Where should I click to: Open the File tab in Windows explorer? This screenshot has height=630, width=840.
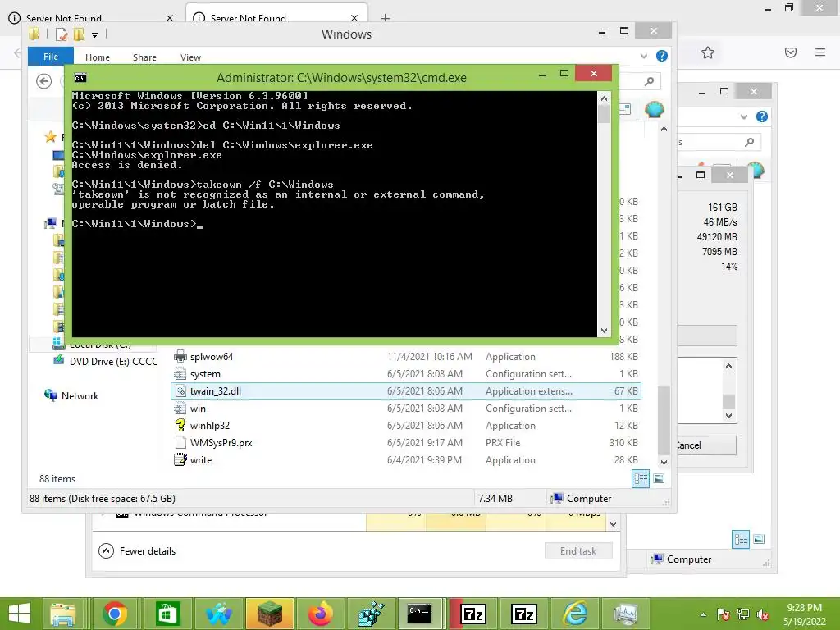coord(51,57)
